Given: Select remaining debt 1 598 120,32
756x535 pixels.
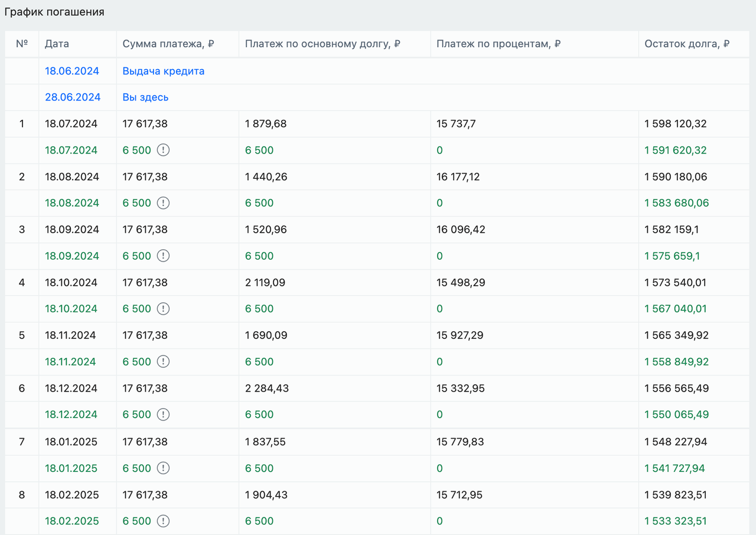Looking at the screenshot, I should 676,124.
